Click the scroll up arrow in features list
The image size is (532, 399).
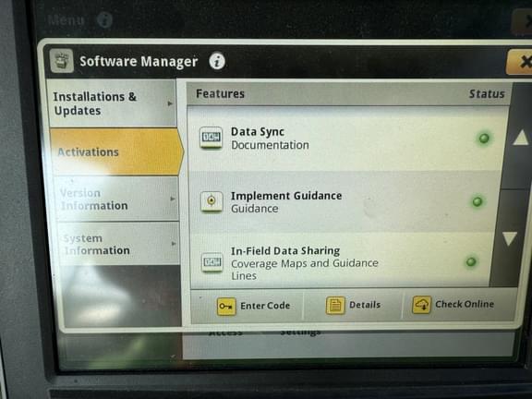click(x=520, y=138)
